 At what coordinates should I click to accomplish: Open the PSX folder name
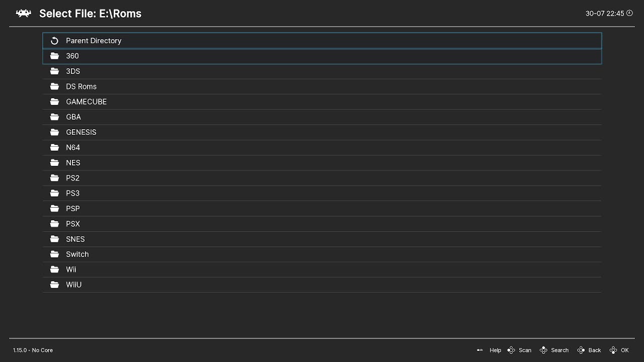coord(73,224)
